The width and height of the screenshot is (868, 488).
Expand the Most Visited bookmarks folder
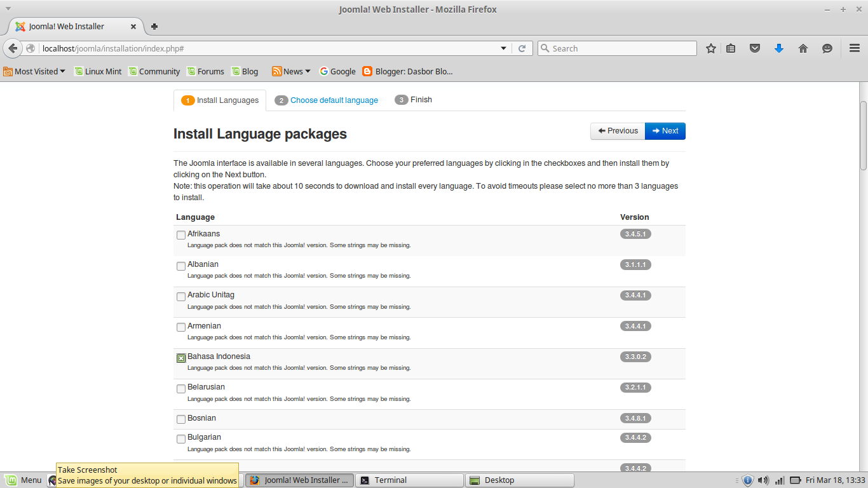[34, 71]
